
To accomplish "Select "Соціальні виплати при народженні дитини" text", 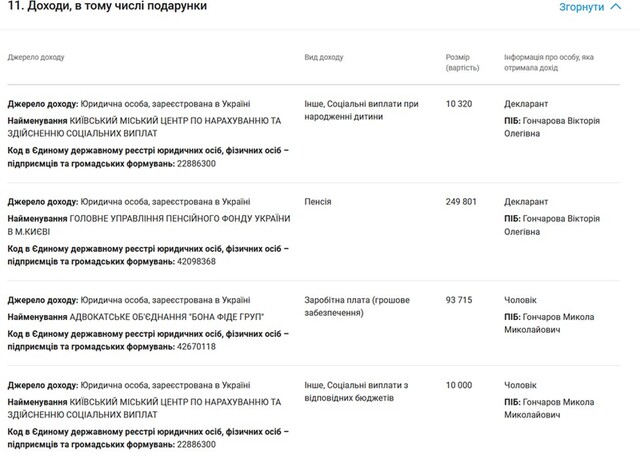I will (x=361, y=110).
